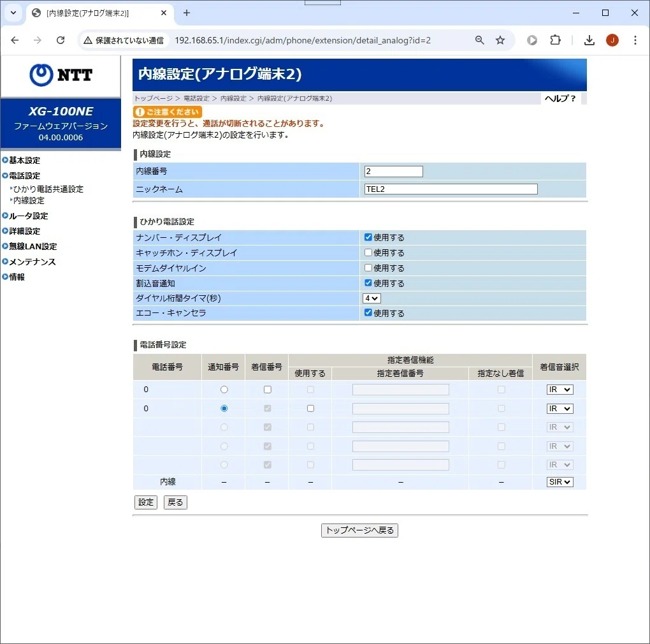Click the 内線番号 input field

tap(393, 172)
